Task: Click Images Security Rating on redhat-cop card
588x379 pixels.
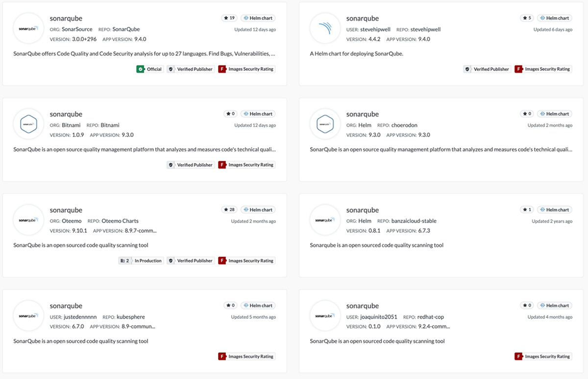Action: 543,356
